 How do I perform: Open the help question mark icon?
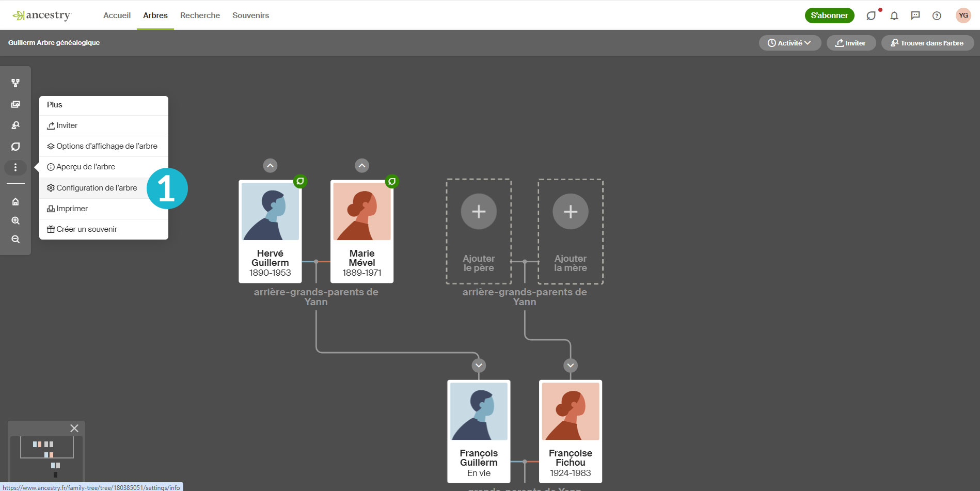coord(937,15)
